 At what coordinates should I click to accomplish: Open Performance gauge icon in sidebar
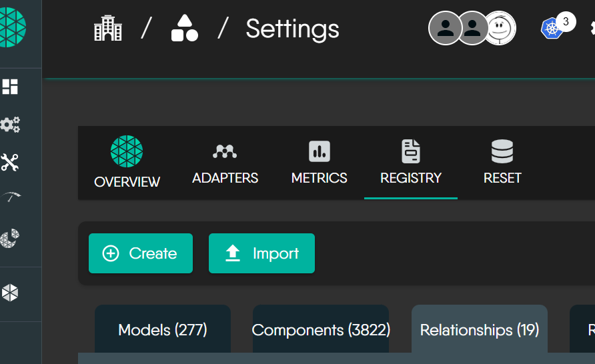10,198
